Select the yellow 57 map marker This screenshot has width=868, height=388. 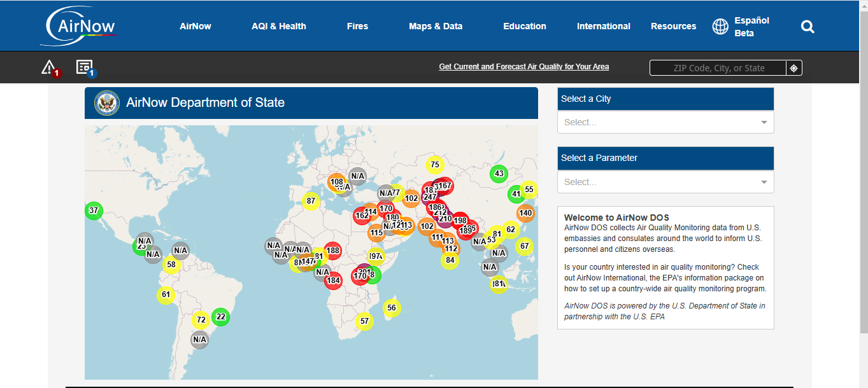pyautogui.click(x=364, y=321)
